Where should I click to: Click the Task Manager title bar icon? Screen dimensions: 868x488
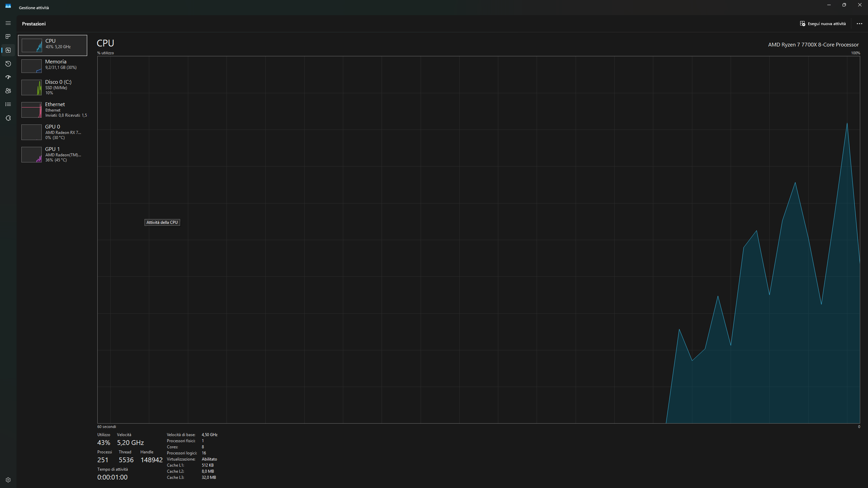pyautogui.click(x=8, y=6)
